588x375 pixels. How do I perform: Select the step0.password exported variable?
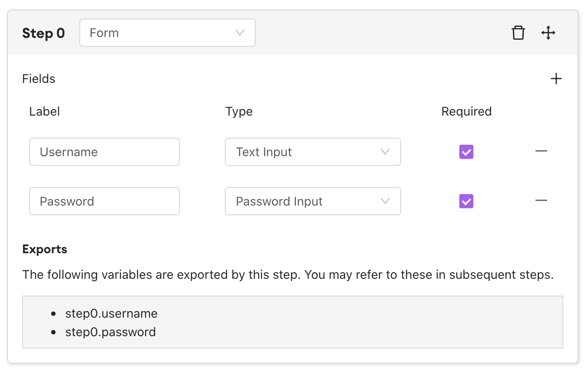(x=110, y=332)
